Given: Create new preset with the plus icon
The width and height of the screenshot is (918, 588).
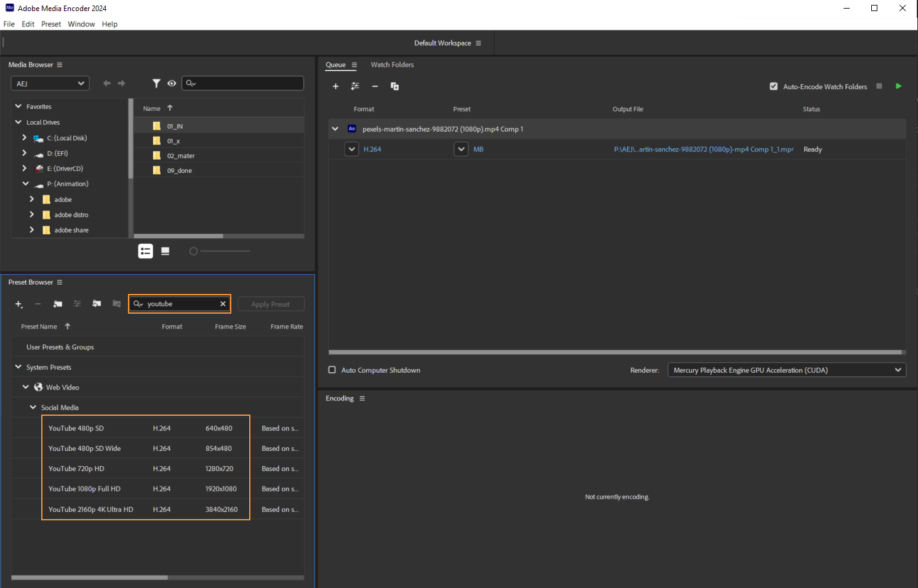Looking at the screenshot, I should click(18, 304).
